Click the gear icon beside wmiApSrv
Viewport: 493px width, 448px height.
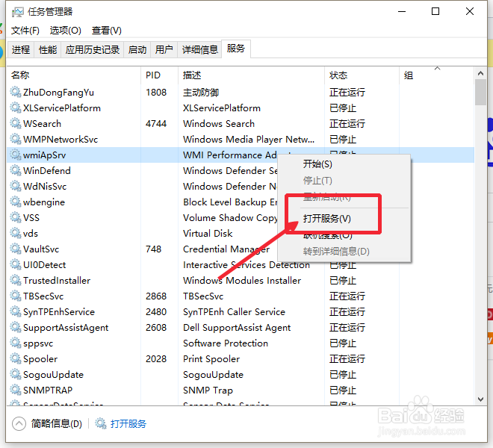pos(16,155)
